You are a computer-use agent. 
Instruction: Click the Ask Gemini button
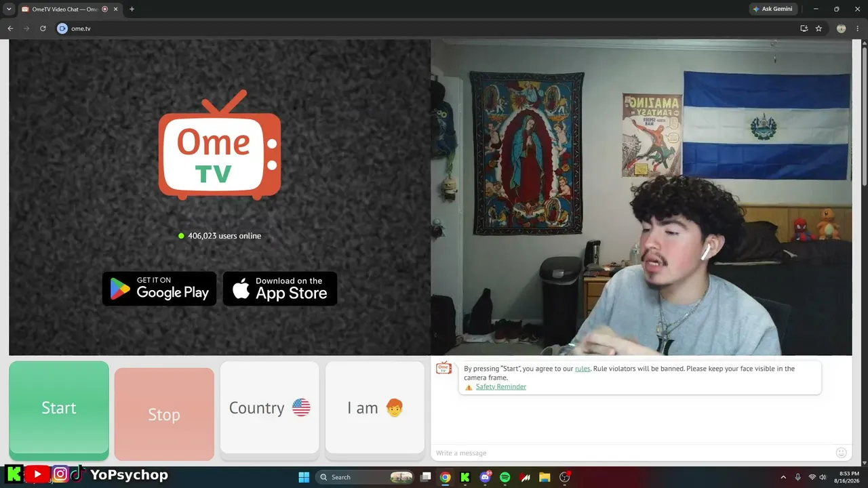pos(773,9)
